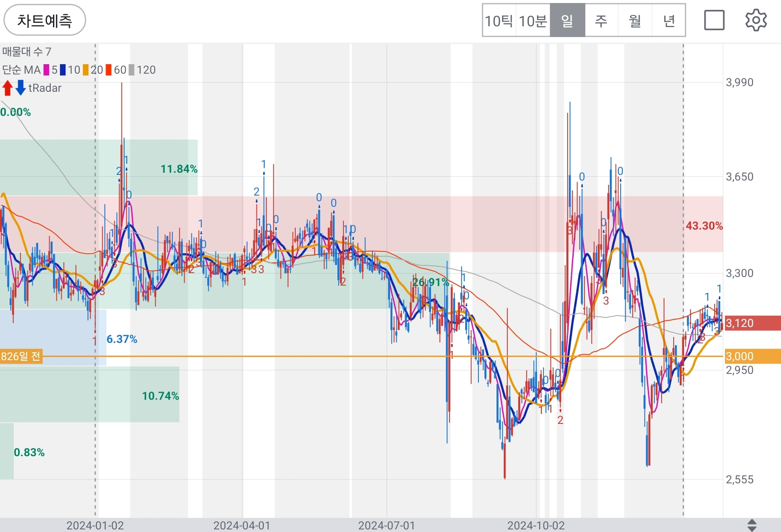Click the orange 3,000 price level tag

753,356
